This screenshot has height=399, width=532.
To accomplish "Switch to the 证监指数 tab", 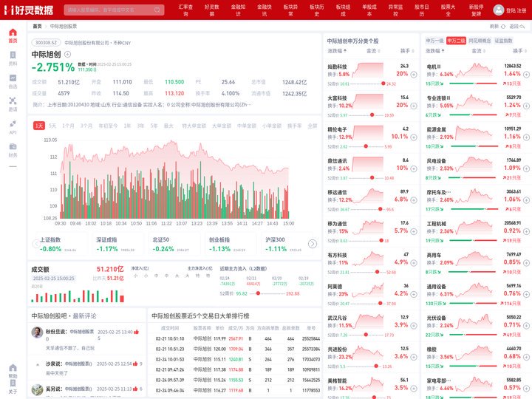I will coord(503,41).
